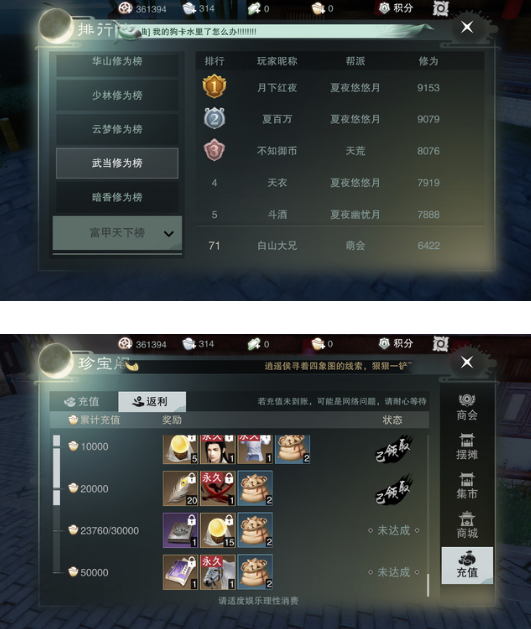Select the 暗香修为榜 ranking list

click(117, 197)
